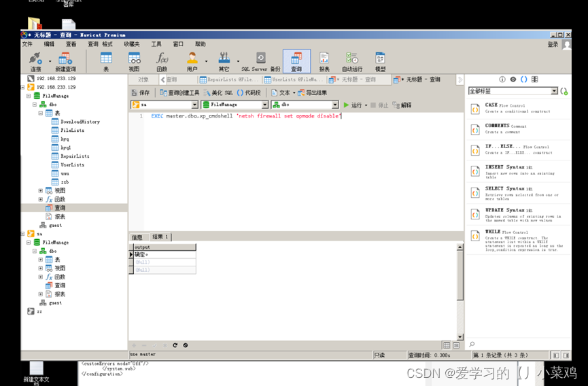The height and width of the screenshot is (386, 588).
Task: Click the grid layout icon in right panel
Action: coord(535,79)
